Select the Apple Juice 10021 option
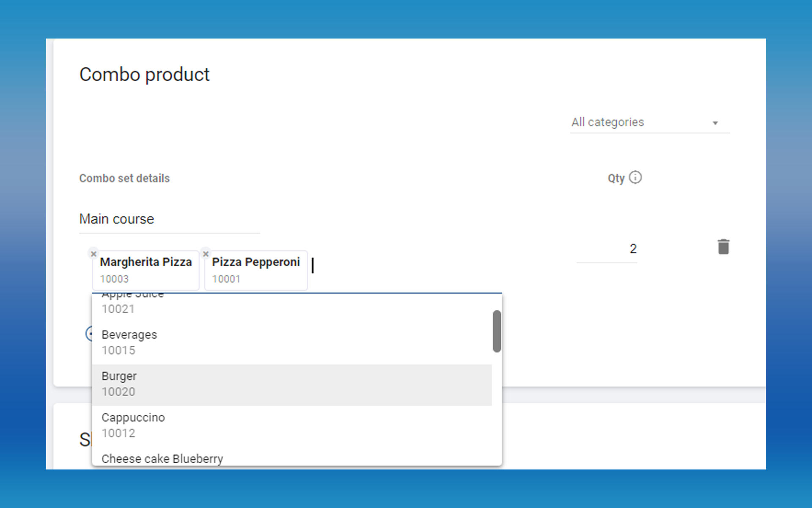The height and width of the screenshot is (508, 812). (292, 305)
